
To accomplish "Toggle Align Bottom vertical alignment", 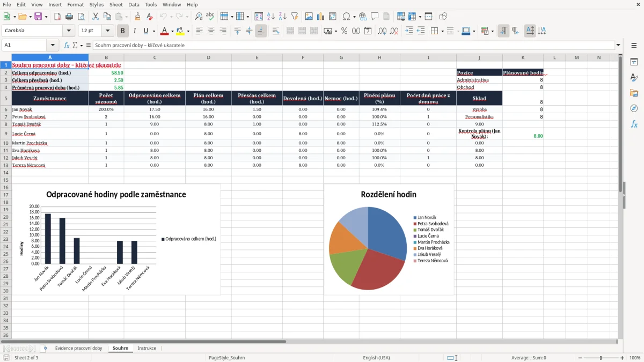I will click(261, 31).
